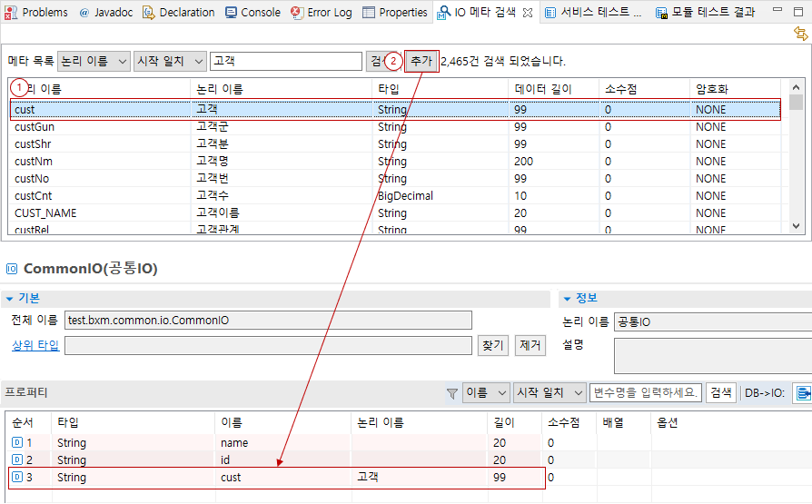This screenshot has height=504, width=812.
Task: Collapse the 정보 section
Action: 567,299
